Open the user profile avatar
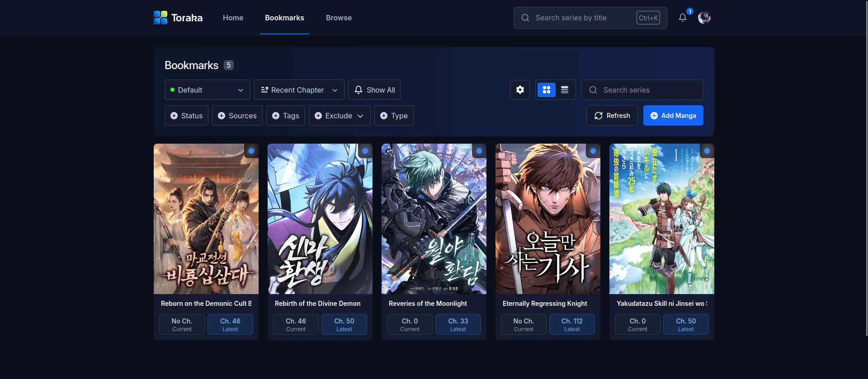The image size is (868, 379). 704,18
